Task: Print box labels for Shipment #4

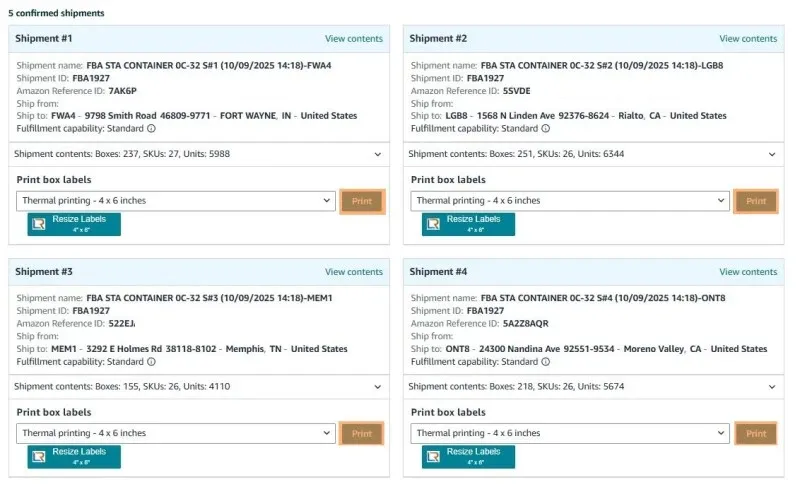Action: coord(756,434)
